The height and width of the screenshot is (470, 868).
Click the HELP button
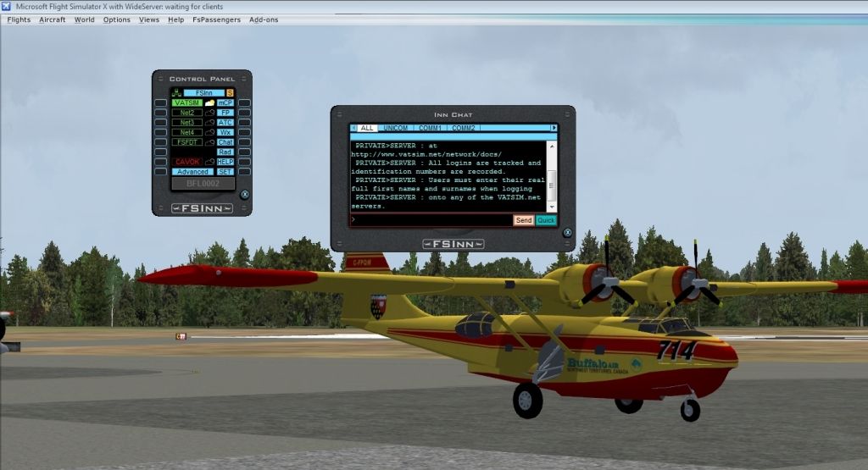pyautogui.click(x=225, y=162)
